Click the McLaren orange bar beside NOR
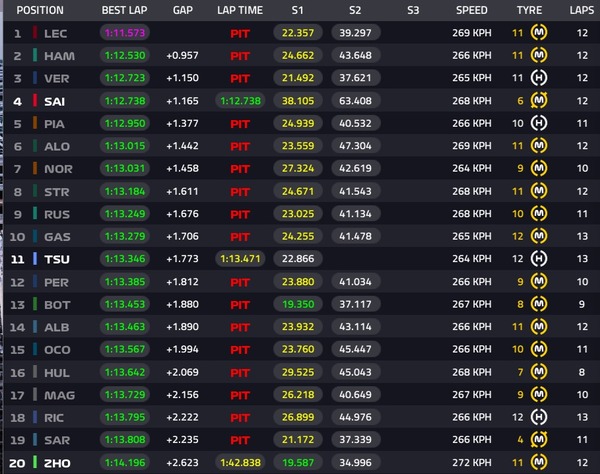This screenshot has width=600, height=474. point(35,168)
